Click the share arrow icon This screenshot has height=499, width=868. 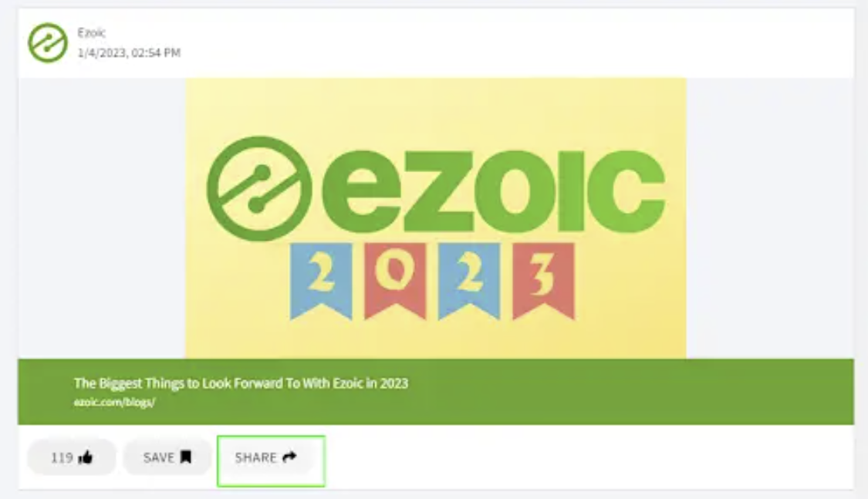tap(289, 457)
